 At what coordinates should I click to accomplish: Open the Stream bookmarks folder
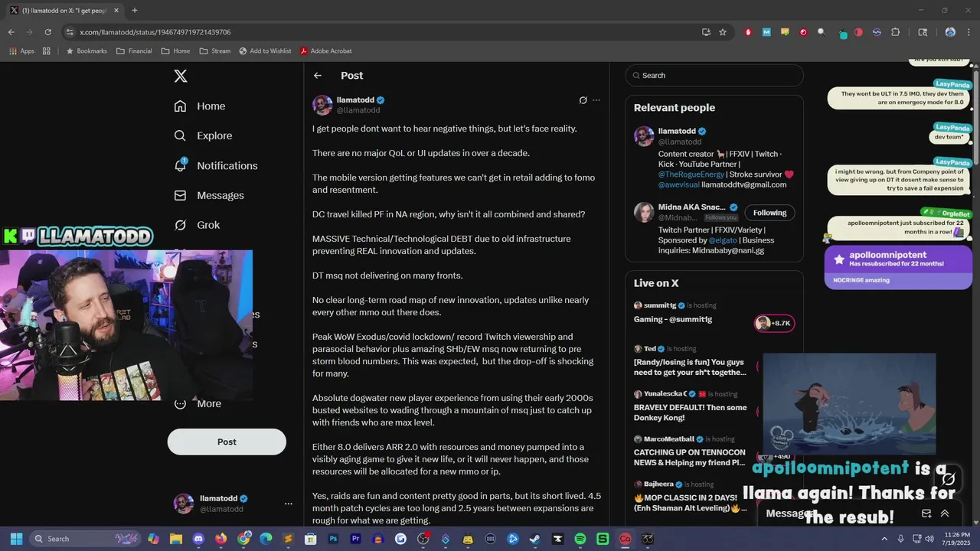click(215, 51)
